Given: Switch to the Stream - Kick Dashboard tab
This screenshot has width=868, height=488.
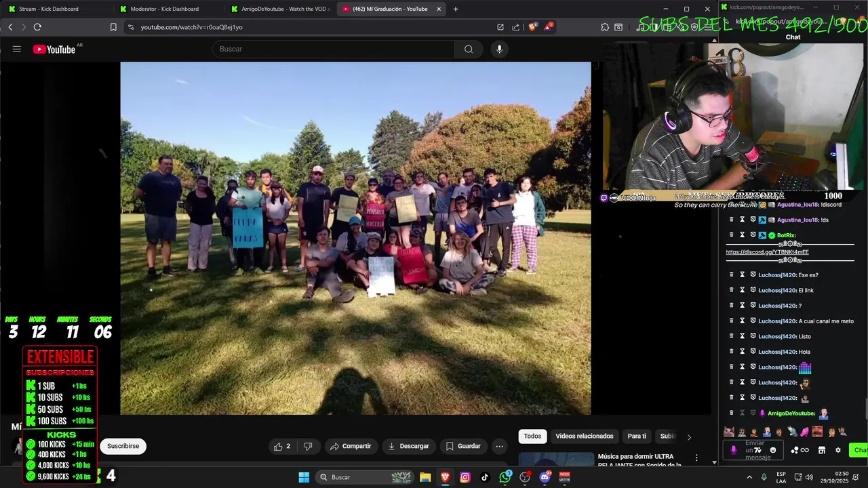Looking at the screenshot, I should pyautogui.click(x=56, y=9).
